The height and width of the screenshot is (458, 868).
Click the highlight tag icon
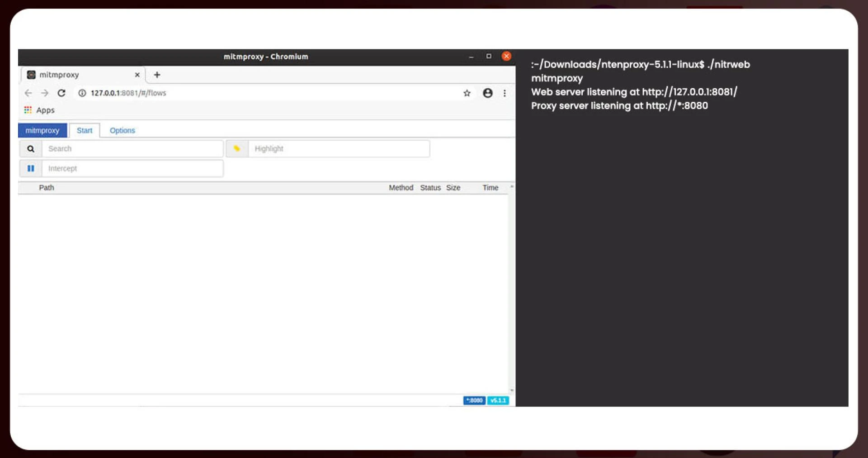[x=237, y=149]
